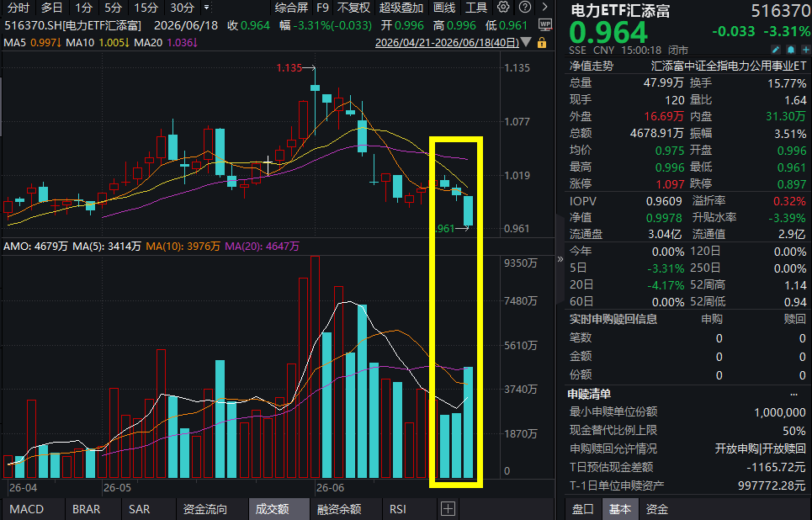
Task: Expand more time periods dropdown arrow
Action: pyautogui.click(x=207, y=8)
